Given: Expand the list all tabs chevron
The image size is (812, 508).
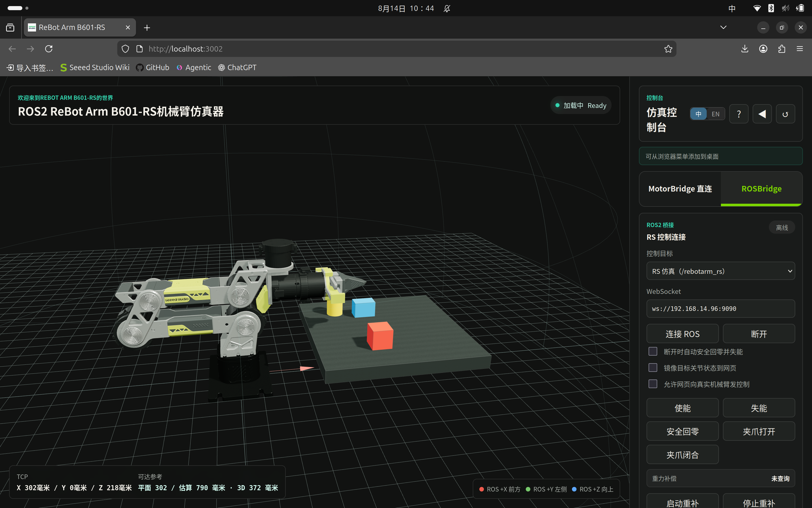Looking at the screenshot, I should coord(723,27).
